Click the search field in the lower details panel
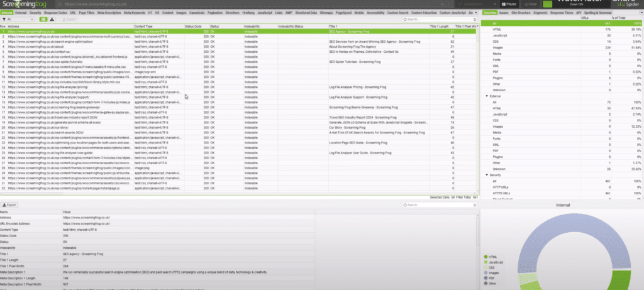The height and width of the screenshot is (290, 644). tap(440, 204)
